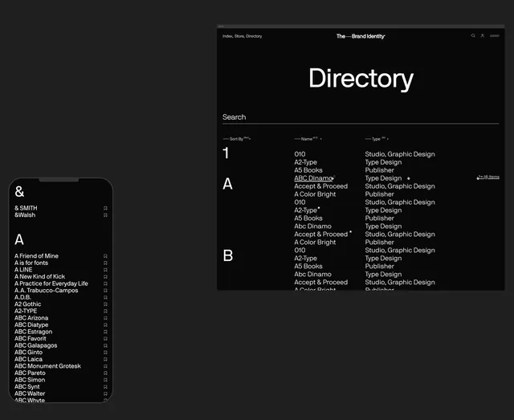Image resolution: width=514 pixels, height=420 pixels.
Task: Open ABC Estragon on phone
Action: click(x=34, y=332)
